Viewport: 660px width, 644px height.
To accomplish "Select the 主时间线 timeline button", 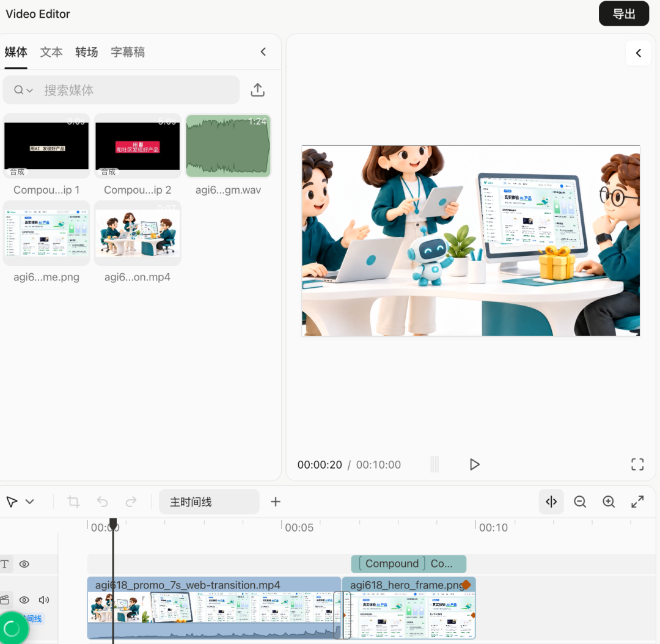I will pos(209,501).
